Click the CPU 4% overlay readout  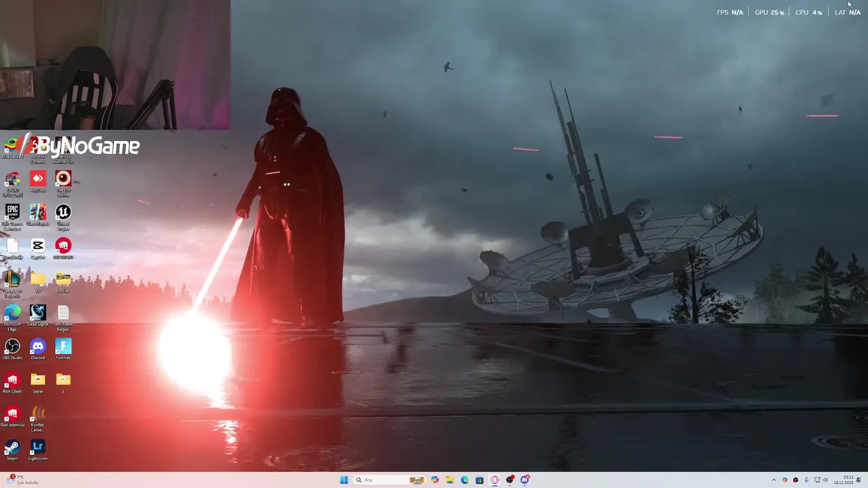pyautogui.click(x=808, y=12)
